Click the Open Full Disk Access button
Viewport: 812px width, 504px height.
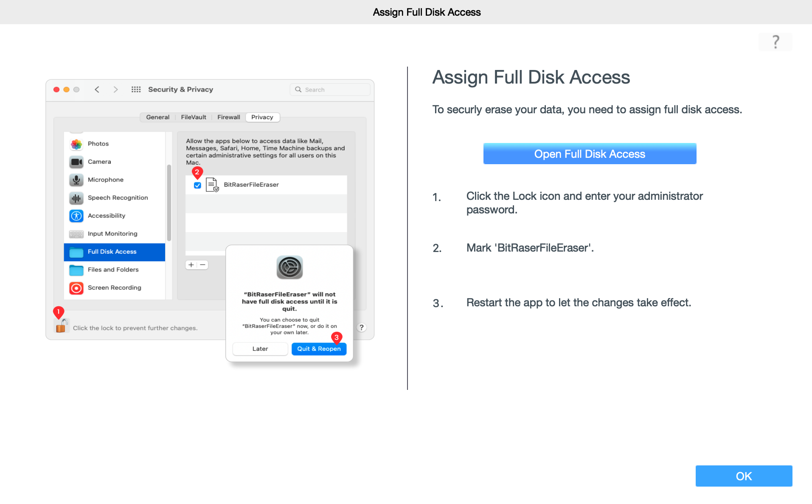[x=590, y=154]
